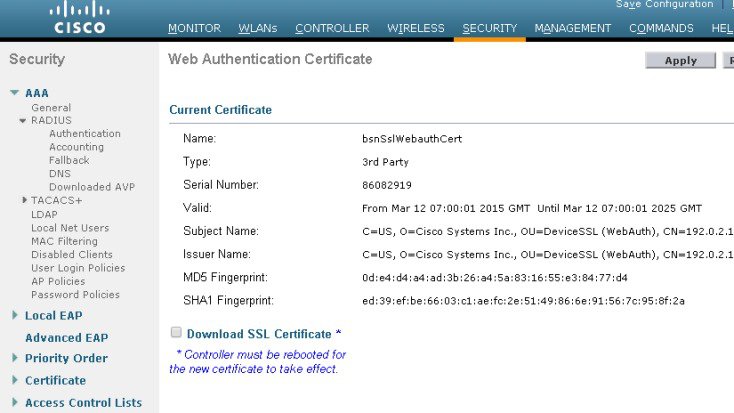Go to the CONTROLLER tab

(332, 28)
